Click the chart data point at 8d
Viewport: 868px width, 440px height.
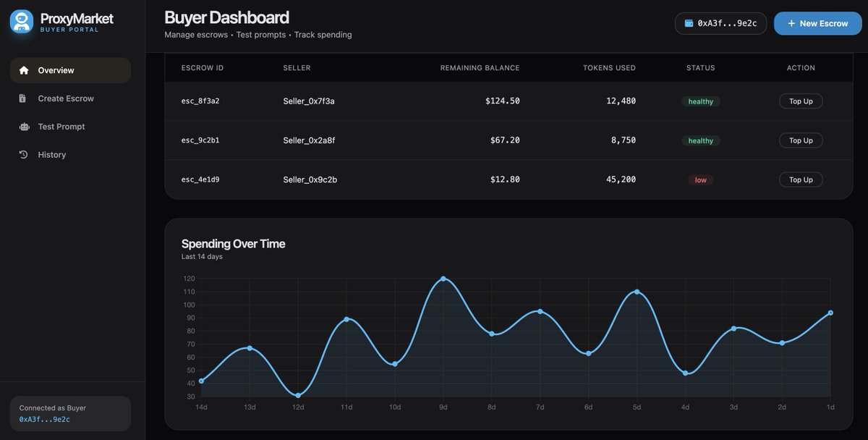pyautogui.click(x=492, y=334)
